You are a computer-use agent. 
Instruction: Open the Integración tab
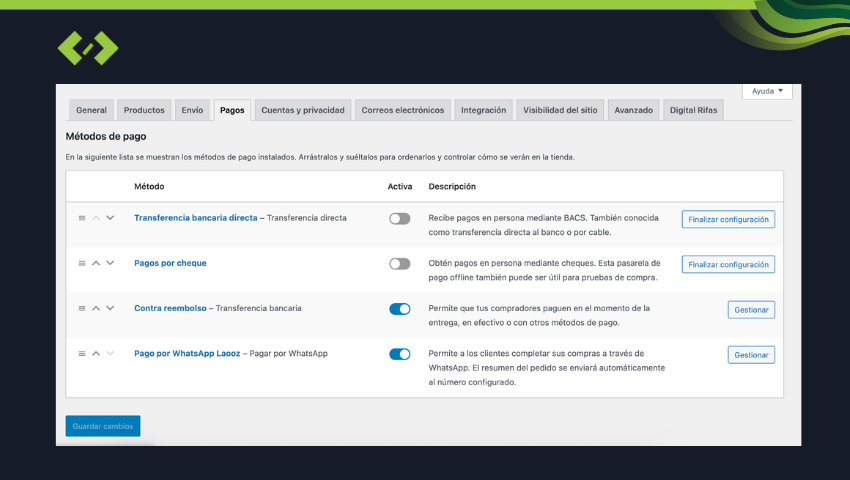click(483, 110)
